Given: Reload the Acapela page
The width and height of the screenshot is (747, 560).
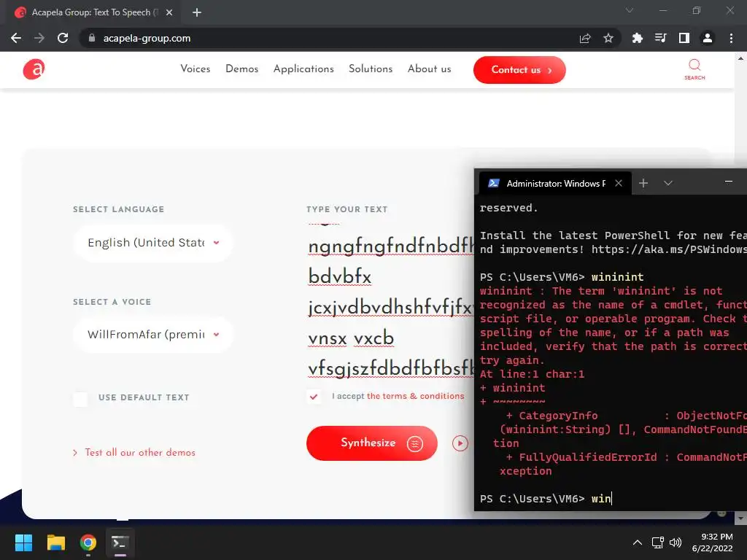Looking at the screenshot, I should [63, 38].
